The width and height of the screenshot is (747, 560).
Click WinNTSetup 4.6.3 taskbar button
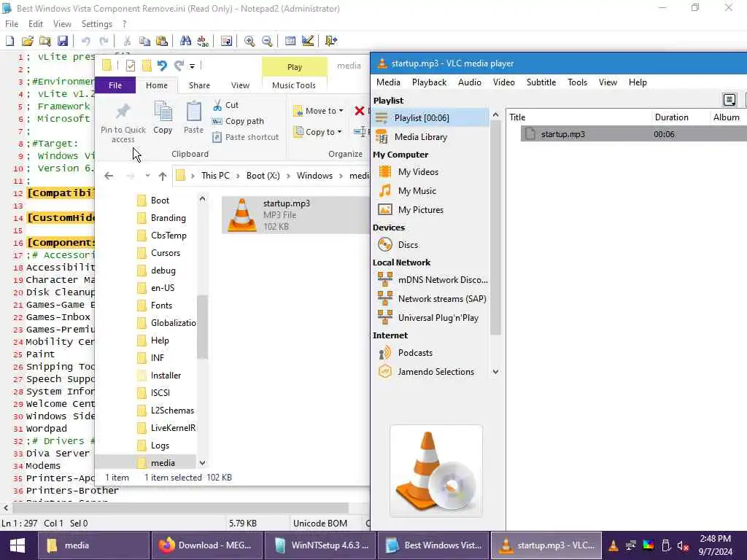pos(320,545)
